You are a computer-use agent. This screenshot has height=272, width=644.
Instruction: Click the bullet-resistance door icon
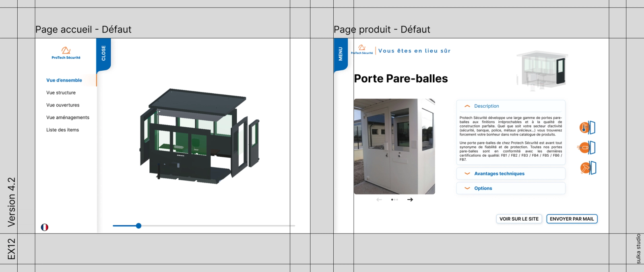coord(586,148)
